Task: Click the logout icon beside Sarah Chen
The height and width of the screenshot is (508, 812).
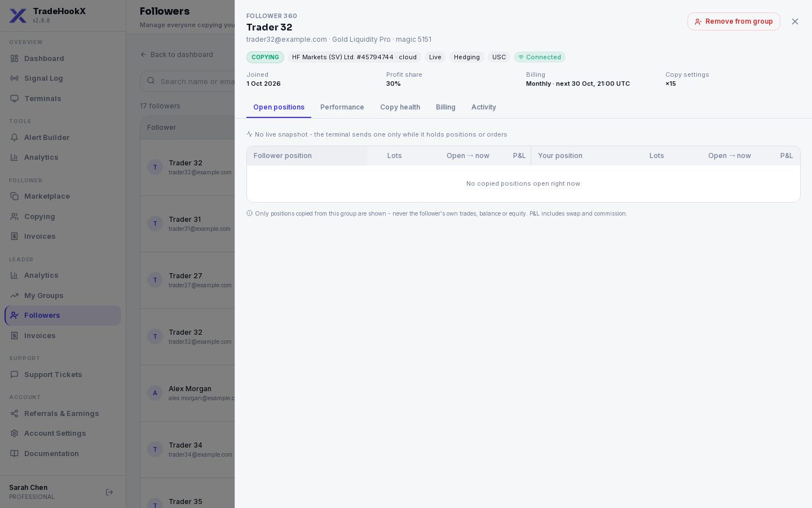Action: [109, 492]
